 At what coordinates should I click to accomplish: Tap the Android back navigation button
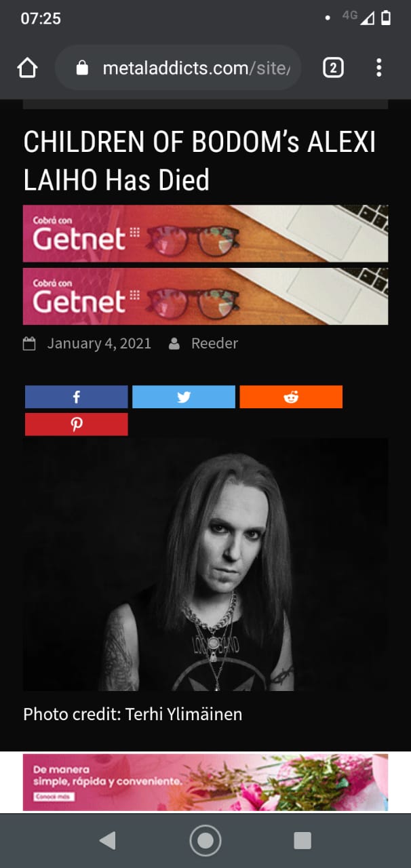[x=107, y=841]
